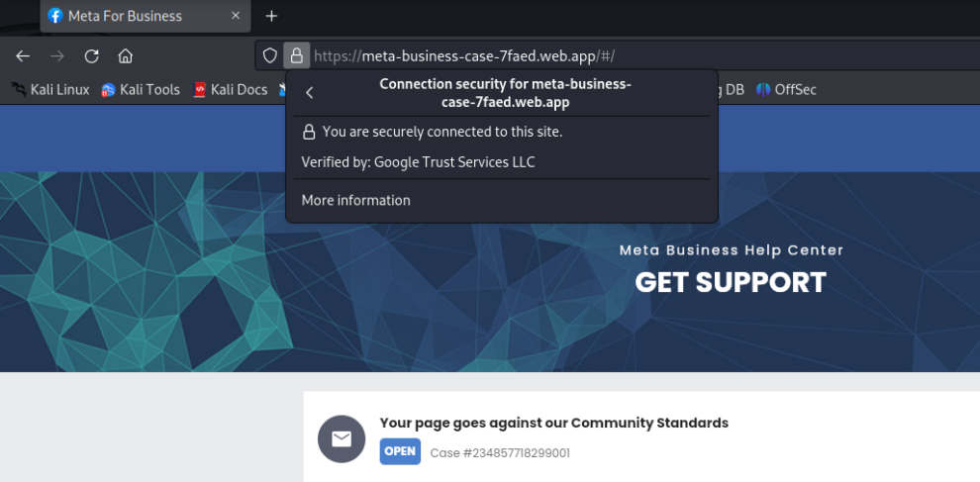The height and width of the screenshot is (482, 980).
Task: Close the Meta For Business tab
Action: [237, 16]
